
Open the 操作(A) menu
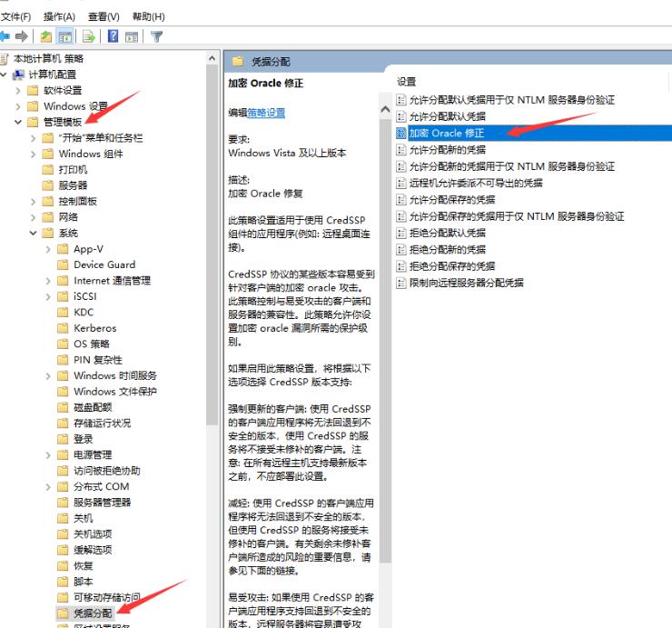click(x=59, y=16)
